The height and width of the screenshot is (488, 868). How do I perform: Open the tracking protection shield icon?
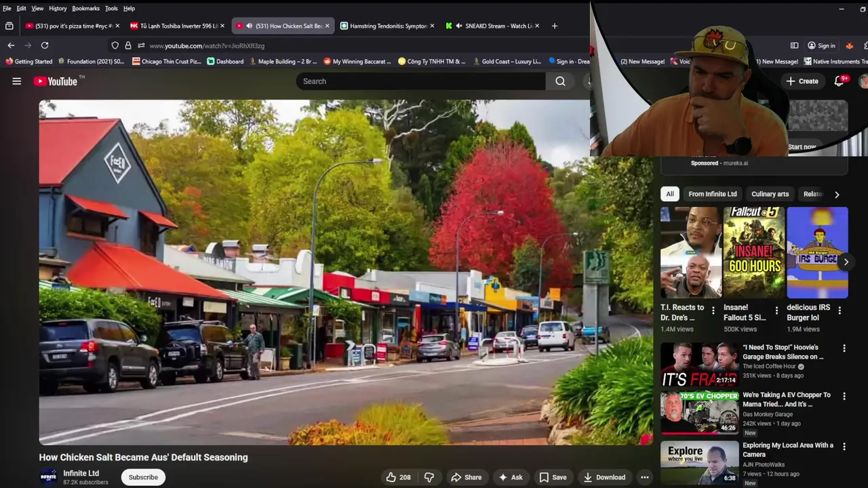pos(115,45)
